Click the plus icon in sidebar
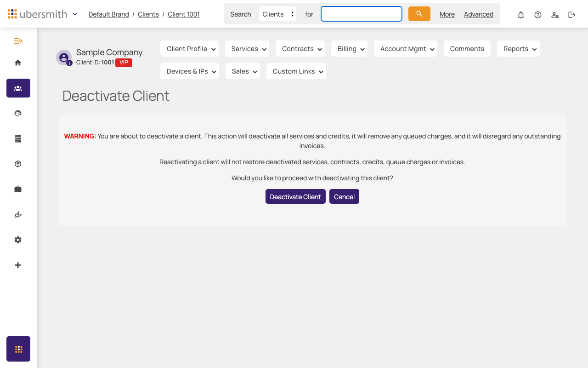 click(18, 265)
